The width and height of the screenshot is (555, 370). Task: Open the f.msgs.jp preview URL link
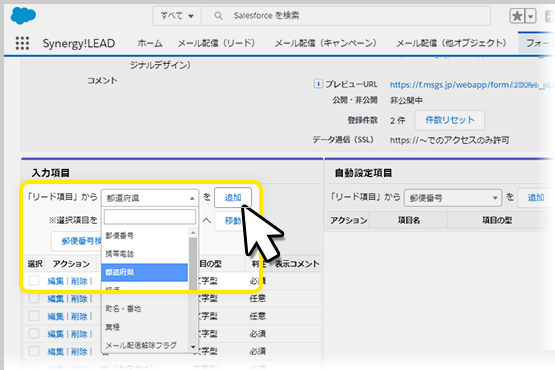click(x=470, y=85)
